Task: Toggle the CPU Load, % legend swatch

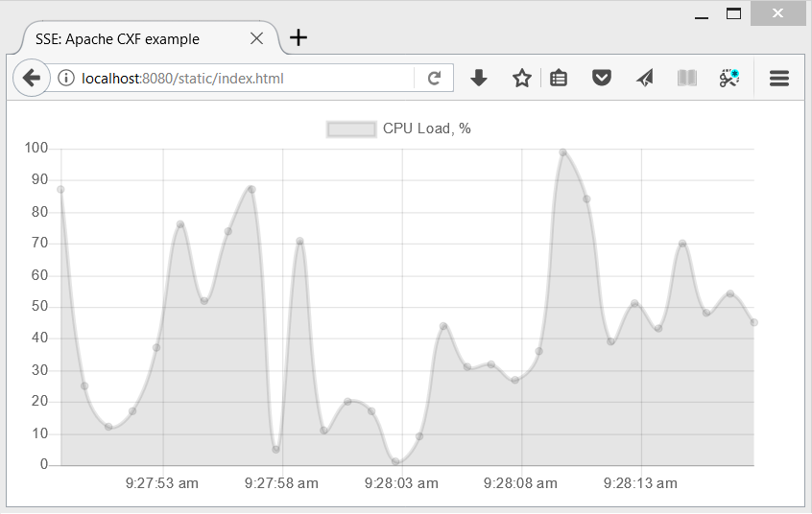Action: [x=351, y=128]
